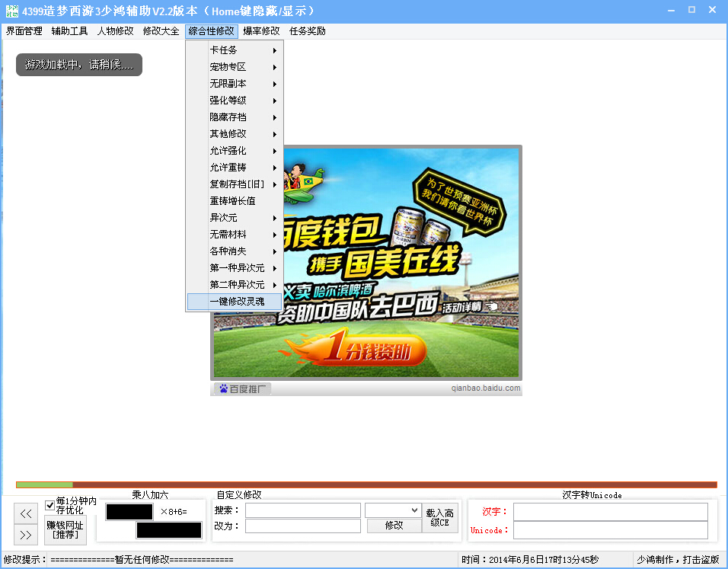
Task: Open the 任务奖励 menu
Action: [x=308, y=31]
